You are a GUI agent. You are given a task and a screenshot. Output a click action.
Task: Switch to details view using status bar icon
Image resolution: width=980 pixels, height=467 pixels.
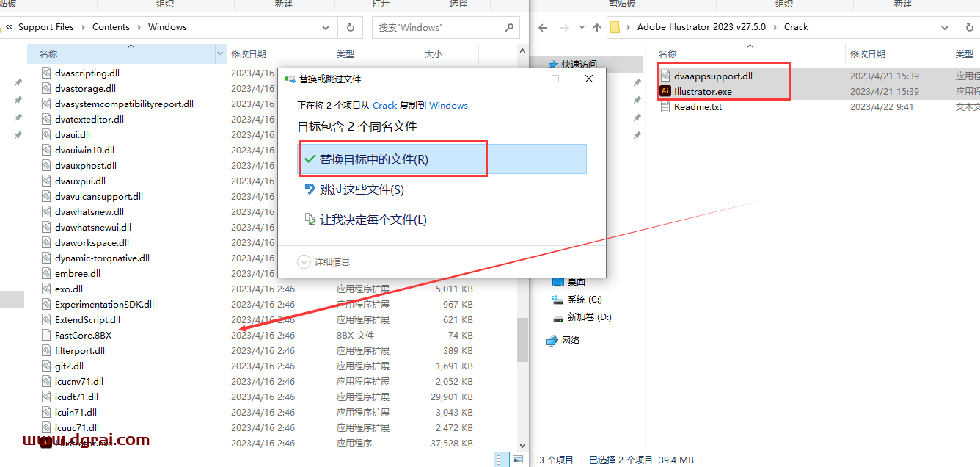[x=502, y=459]
